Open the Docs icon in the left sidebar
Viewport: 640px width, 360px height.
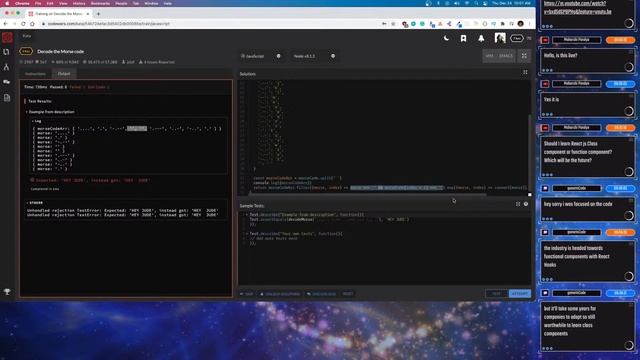pyautogui.click(x=7, y=98)
